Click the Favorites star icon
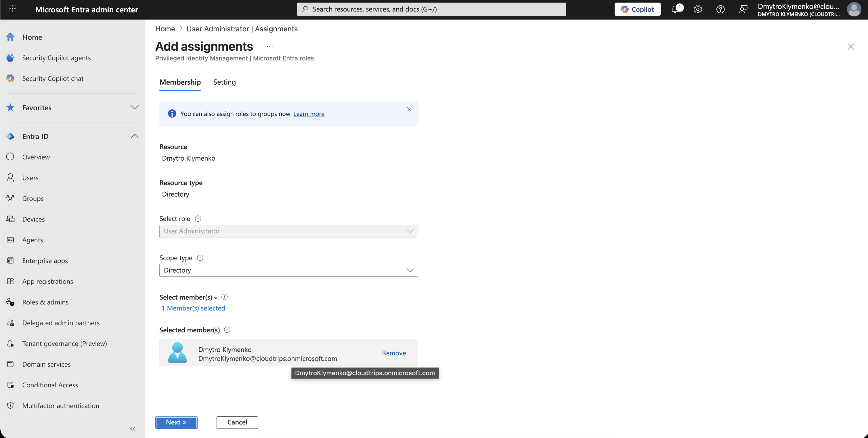 tap(10, 108)
